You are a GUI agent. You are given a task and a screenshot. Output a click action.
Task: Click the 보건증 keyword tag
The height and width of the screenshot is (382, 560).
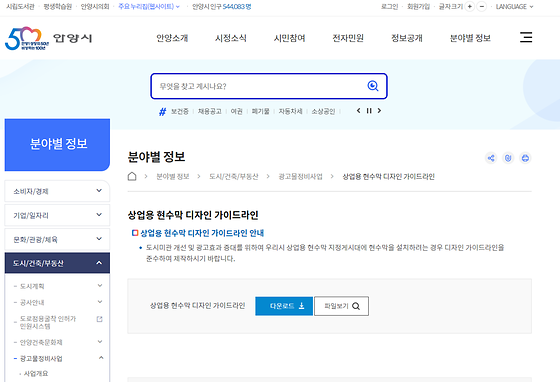180,111
